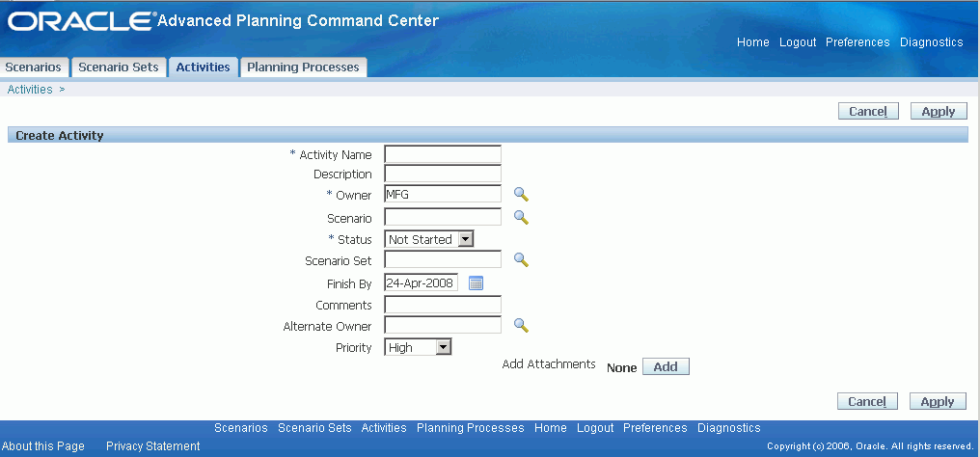Expand the Status dropdown showing Not Started
Viewport: 980px width, 457px height.
pos(429,239)
